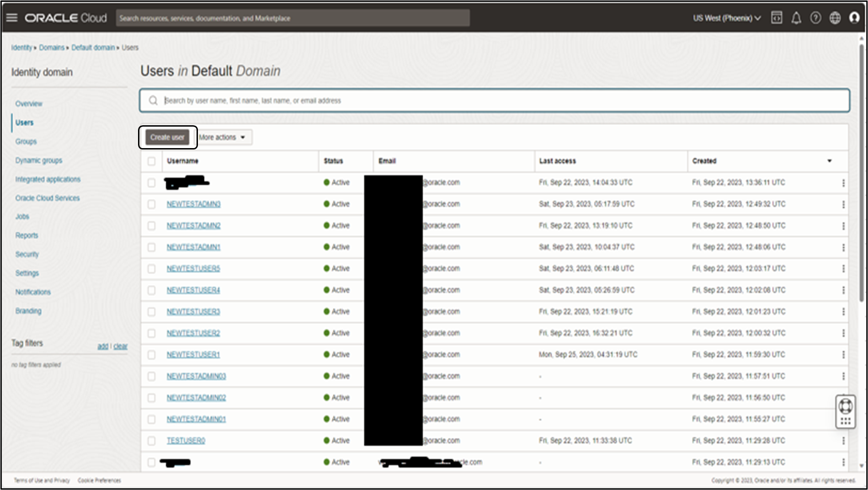
Task: Change language with the globe icon
Action: [835, 18]
